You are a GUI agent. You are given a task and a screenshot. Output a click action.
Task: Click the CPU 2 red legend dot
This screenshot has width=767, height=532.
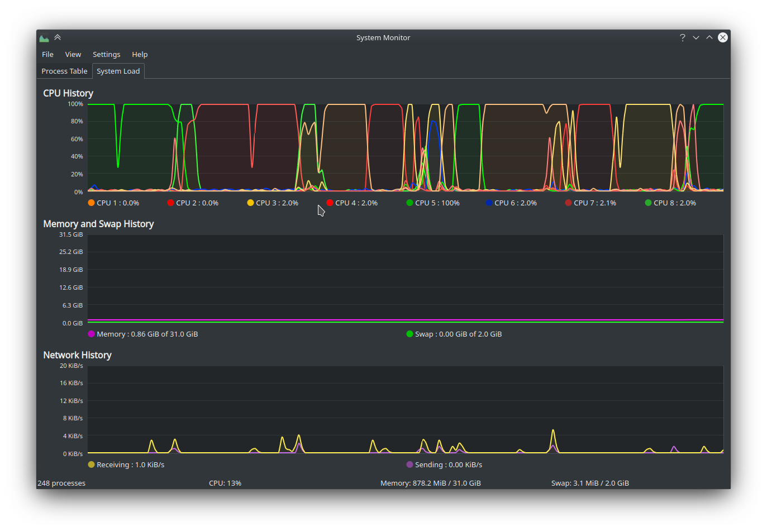point(170,203)
